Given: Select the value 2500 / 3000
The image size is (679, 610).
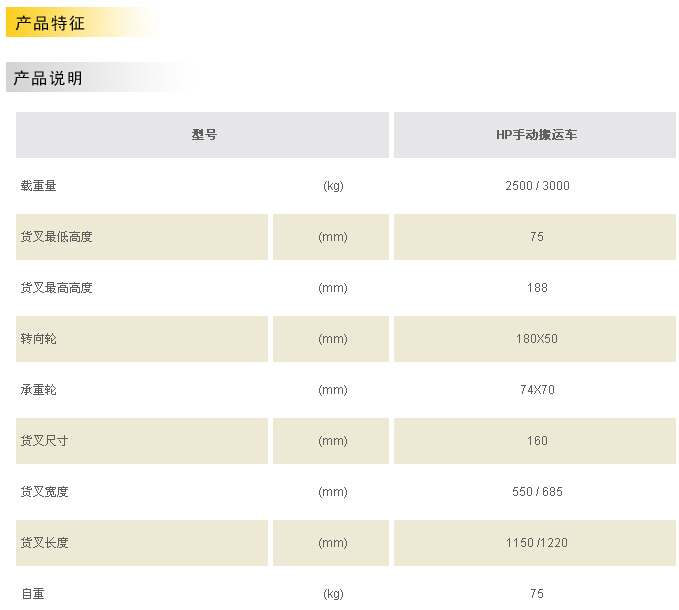Looking at the screenshot, I should click(x=537, y=186).
